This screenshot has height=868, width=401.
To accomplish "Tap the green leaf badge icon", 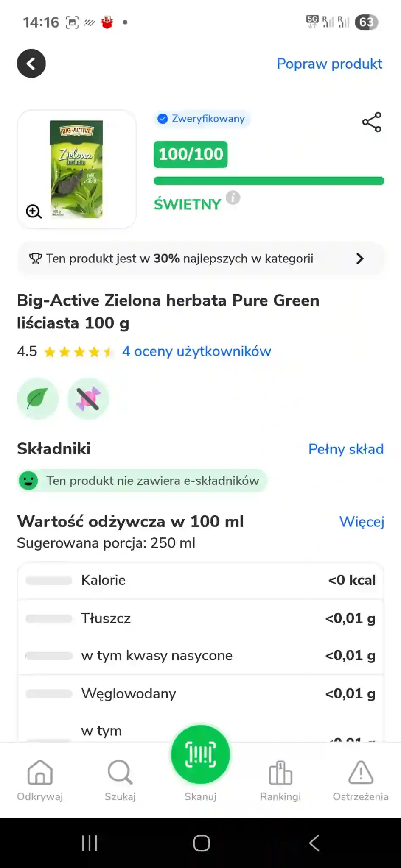I will [x=38, y=399].
